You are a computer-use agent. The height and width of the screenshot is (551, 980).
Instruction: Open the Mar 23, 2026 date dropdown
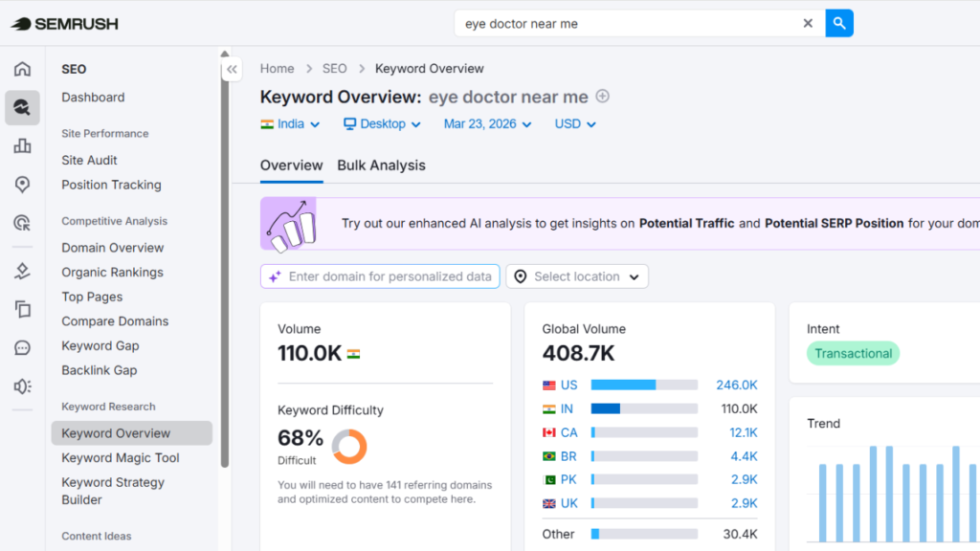[487, 124]
